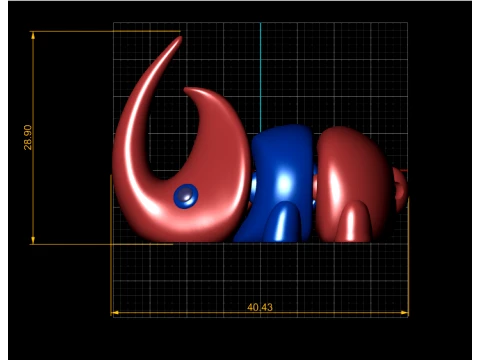Click the 28.90 height dimension label
Screen dimensions: 480x360
(28, 137)
